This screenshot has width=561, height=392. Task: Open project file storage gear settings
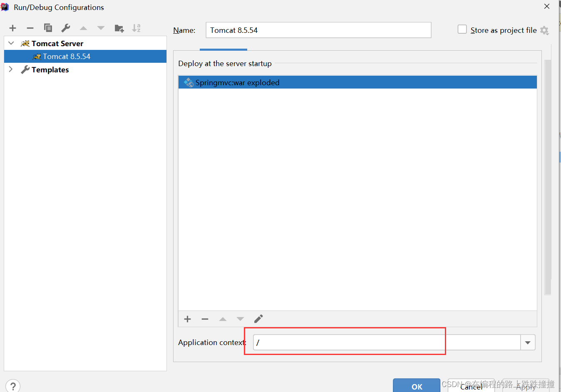pyautogui.click(x=544, y=30)
